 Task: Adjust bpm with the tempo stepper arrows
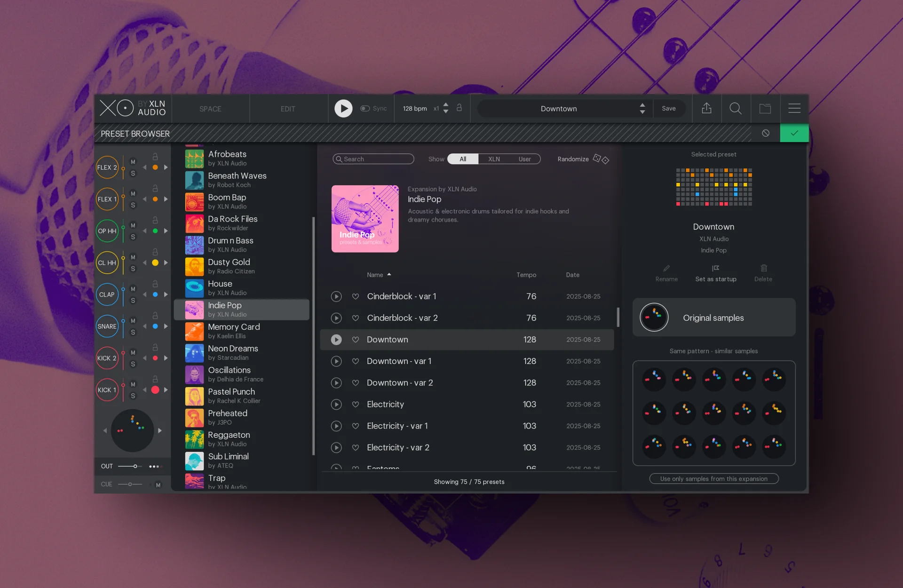tap(446, 108)
